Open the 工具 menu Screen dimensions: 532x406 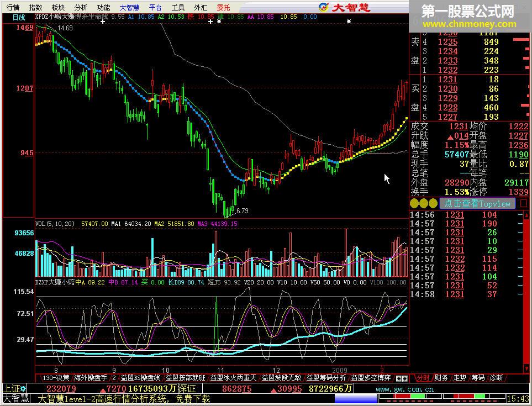[178, 7]
